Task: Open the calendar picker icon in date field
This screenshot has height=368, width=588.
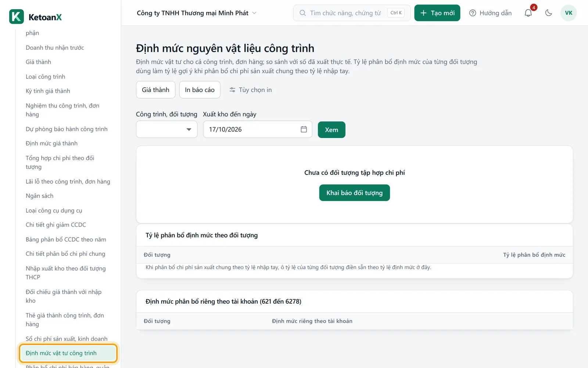Action: coord(304,129)
